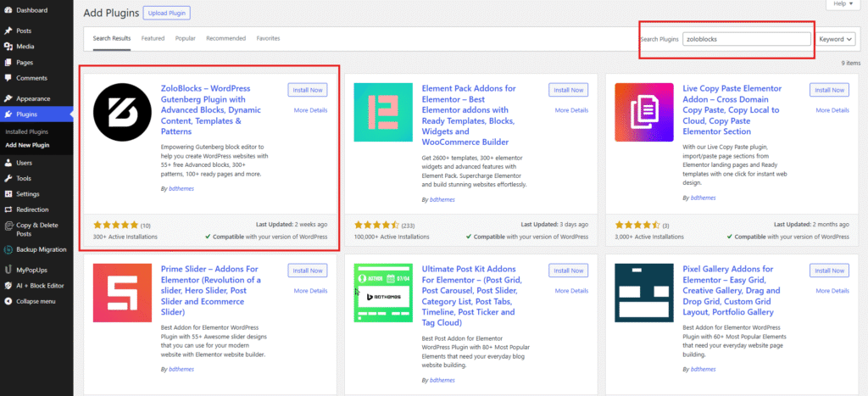The image size is (868, 396).
Task: Switch to the Popular tab
Action: [x=186, y=39]
